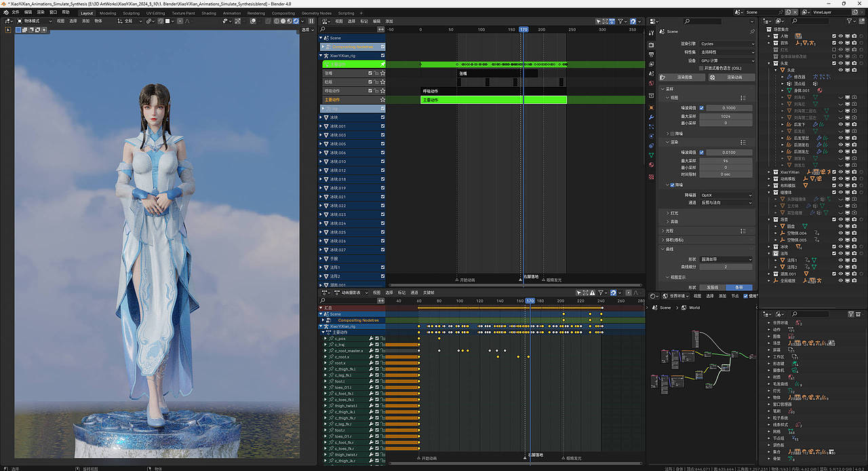Choose the tweak select tool icon

(9, 30)
